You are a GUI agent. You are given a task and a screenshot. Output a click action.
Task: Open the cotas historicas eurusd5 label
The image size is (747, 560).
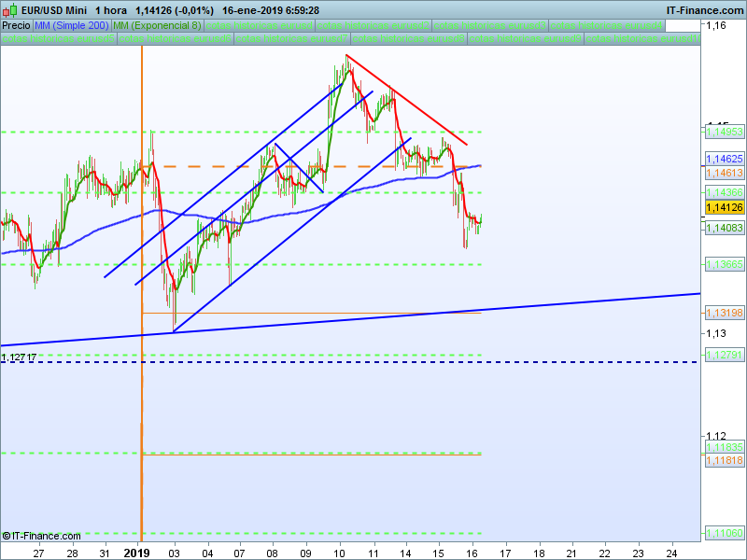click(59, 38)
